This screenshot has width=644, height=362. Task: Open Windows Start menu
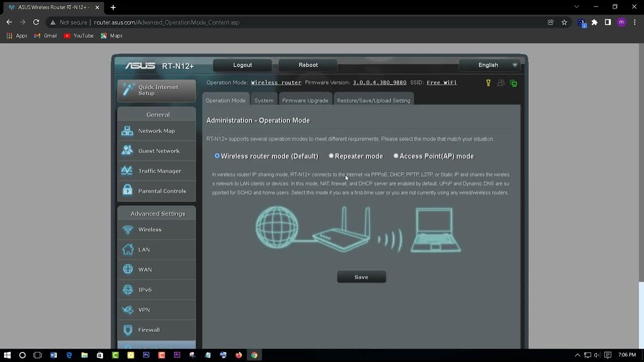(x=7, y=355)
